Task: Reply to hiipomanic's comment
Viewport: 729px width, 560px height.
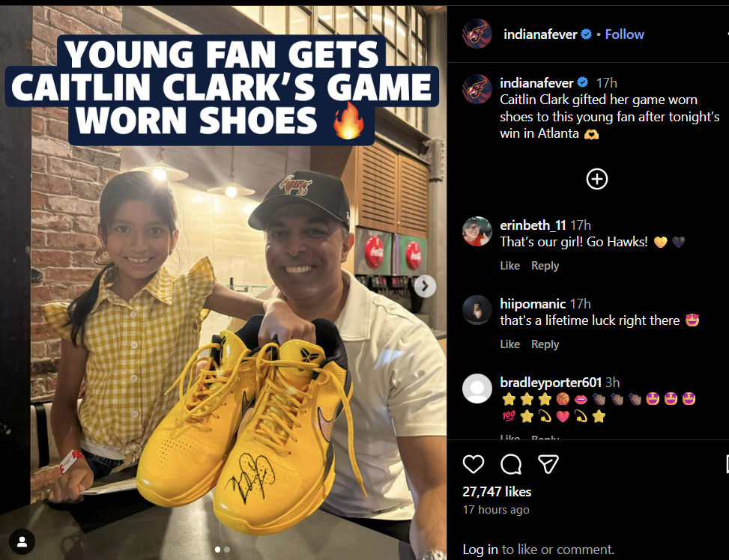Action: pos(545,344)
